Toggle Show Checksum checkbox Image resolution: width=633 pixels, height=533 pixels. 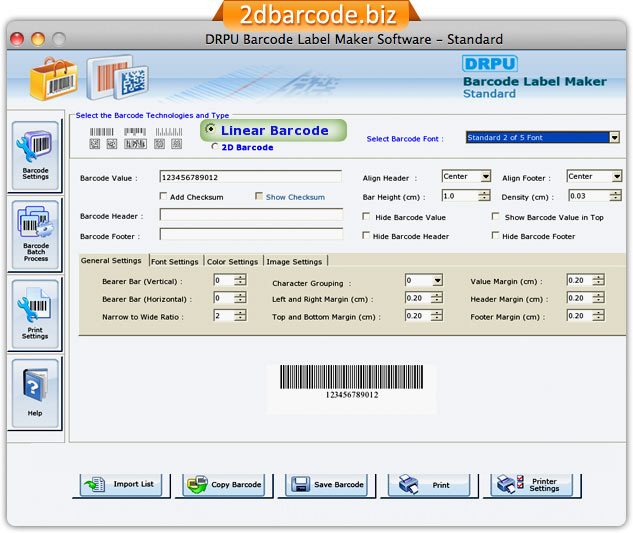click(x=259, y=196)
